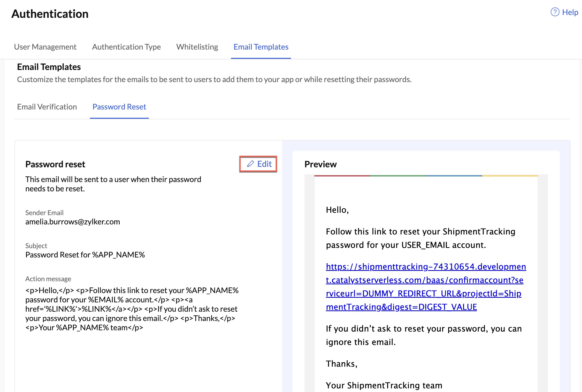The width and height of the screenshot is (582, 392).
Task: Open the Authentication Type tab
Action: (126, 47)
